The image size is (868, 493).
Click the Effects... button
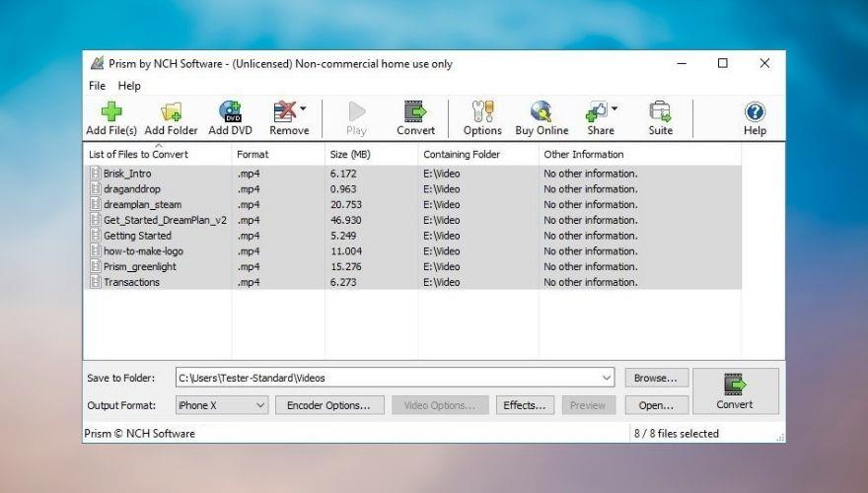click(x=524, y=405)
